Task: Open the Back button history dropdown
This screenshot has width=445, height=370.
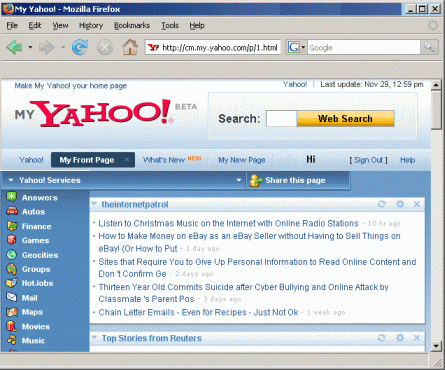Action: point(30,47)
